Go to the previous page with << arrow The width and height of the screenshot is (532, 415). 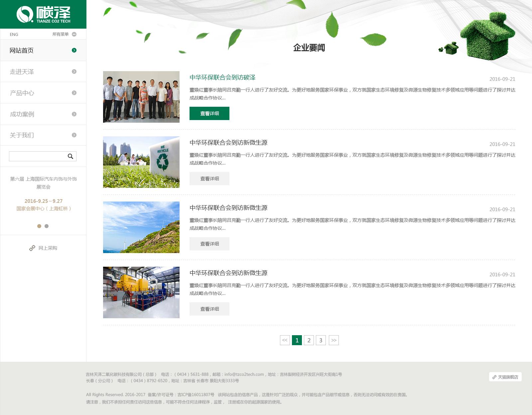285,340
